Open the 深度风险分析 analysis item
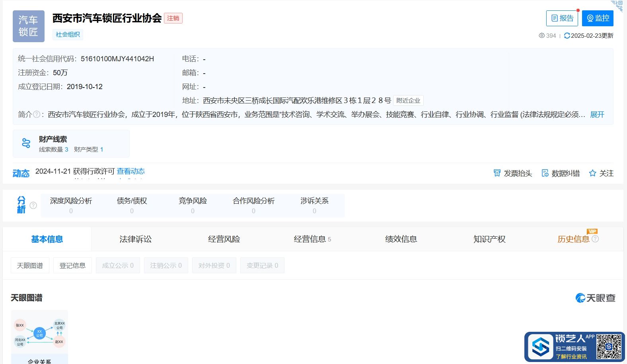627x364 pixels. pos(71,205)
